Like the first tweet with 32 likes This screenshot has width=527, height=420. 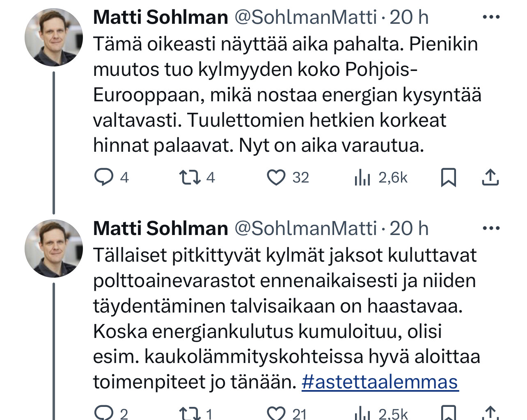pyautogui.click(x=276, y=178)
